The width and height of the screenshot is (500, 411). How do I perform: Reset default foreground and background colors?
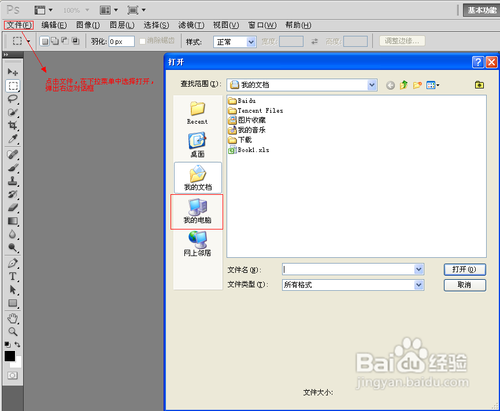point(7,344)
